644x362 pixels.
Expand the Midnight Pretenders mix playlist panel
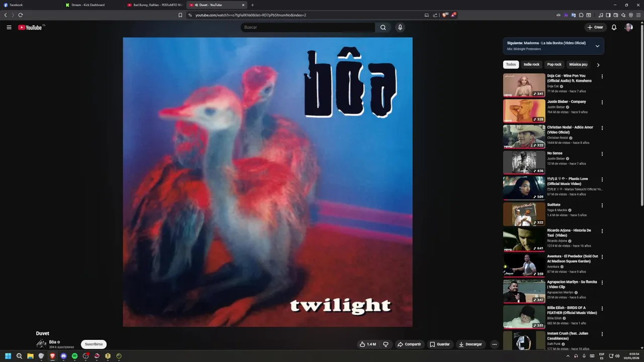pyautogui.click(x=597, y=46)
